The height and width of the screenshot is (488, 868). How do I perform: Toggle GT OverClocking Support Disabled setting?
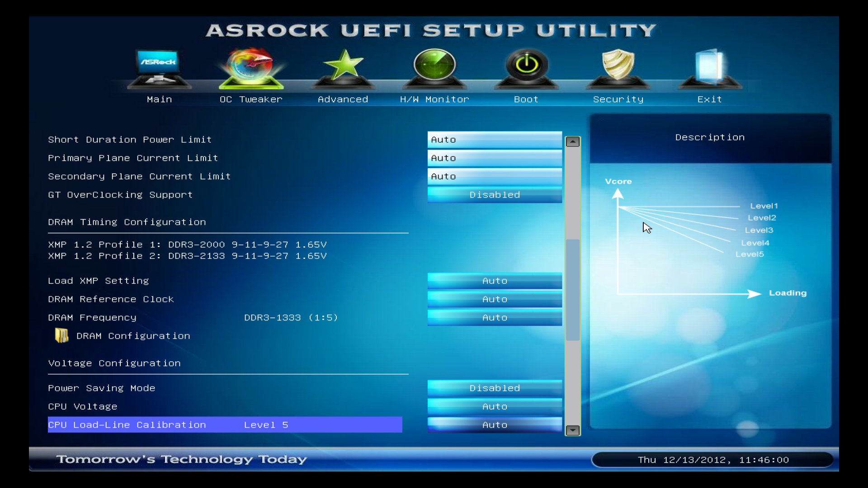495,195
